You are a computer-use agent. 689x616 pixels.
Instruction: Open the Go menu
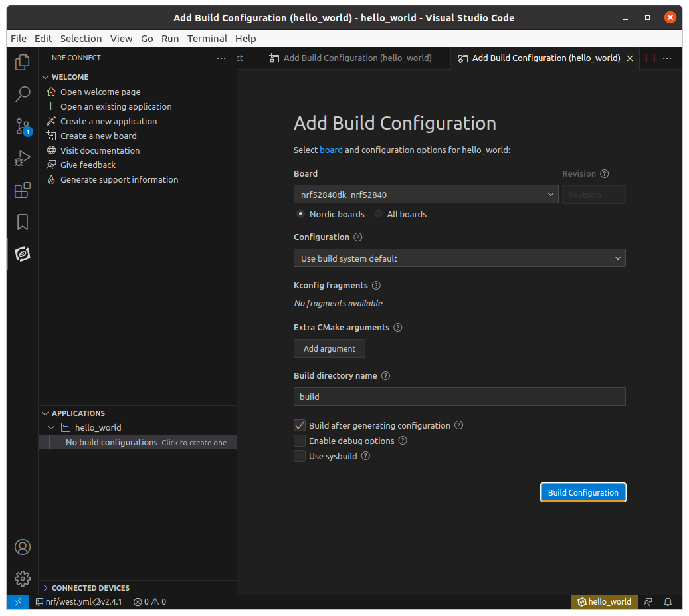pos(147,39)
